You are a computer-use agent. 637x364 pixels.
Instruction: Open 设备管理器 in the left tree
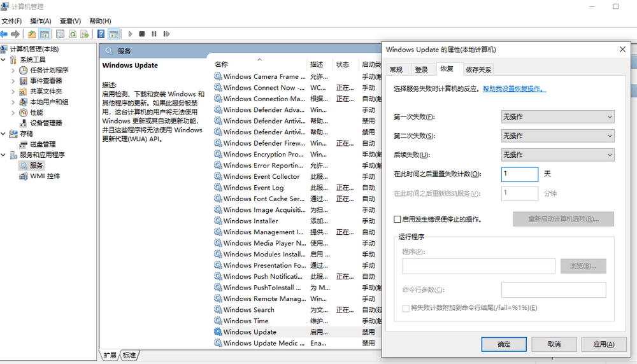click(46, 123)
